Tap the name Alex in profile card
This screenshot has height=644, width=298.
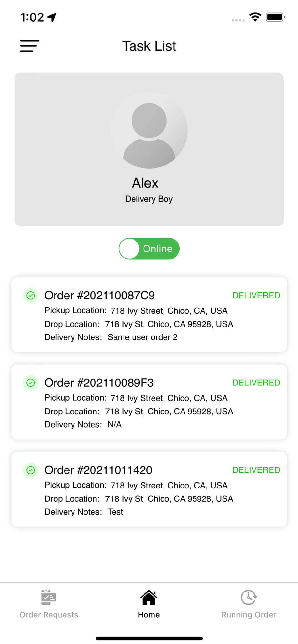145,183
